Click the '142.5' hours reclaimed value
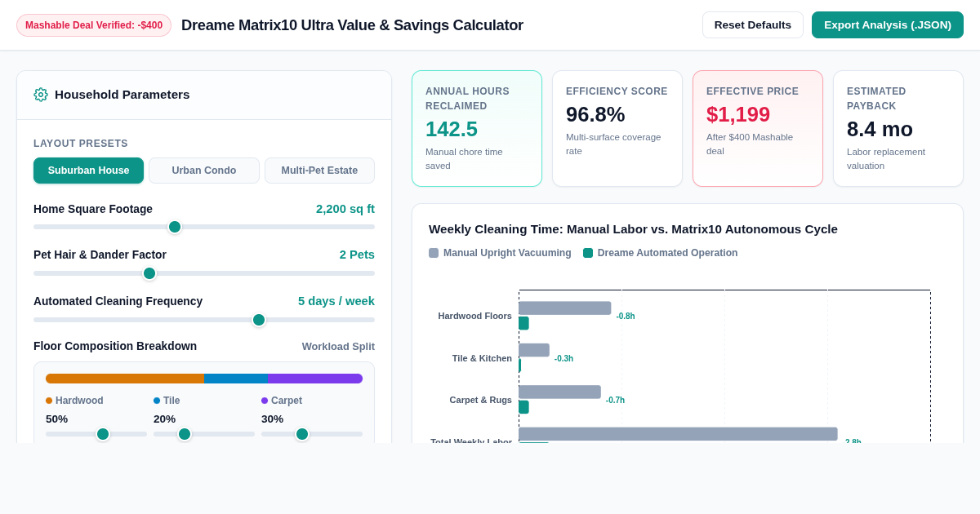The height and width of the screenshot is (514, 980). point(452,129)
